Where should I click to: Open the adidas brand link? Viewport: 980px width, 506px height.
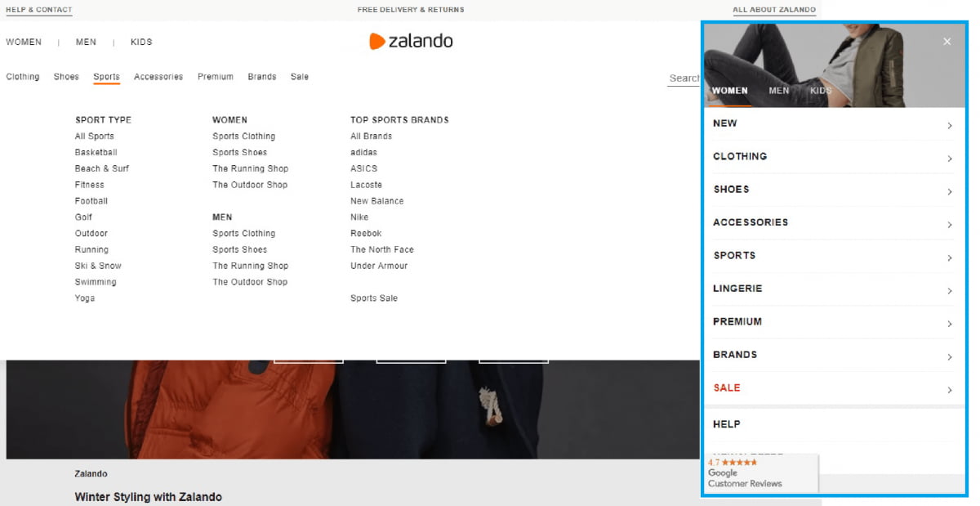click(363, 153)
